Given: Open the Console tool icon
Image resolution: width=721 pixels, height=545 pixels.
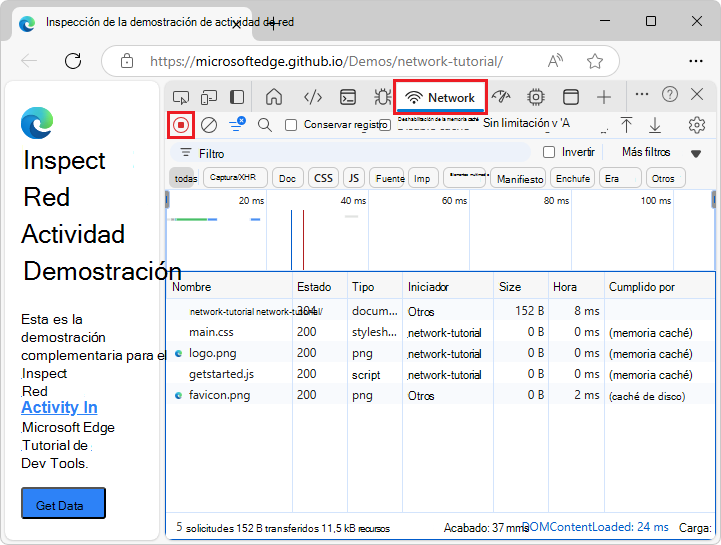Looking at the screenshot, I should 347,97.
